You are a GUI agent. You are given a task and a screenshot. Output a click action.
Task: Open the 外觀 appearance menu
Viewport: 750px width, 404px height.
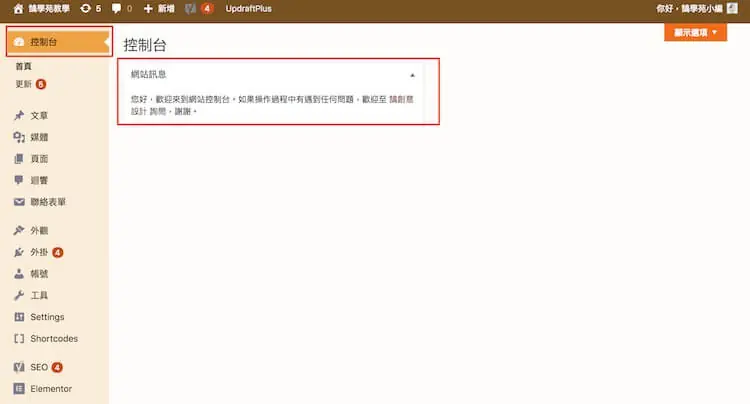click(x=39, y=230)
